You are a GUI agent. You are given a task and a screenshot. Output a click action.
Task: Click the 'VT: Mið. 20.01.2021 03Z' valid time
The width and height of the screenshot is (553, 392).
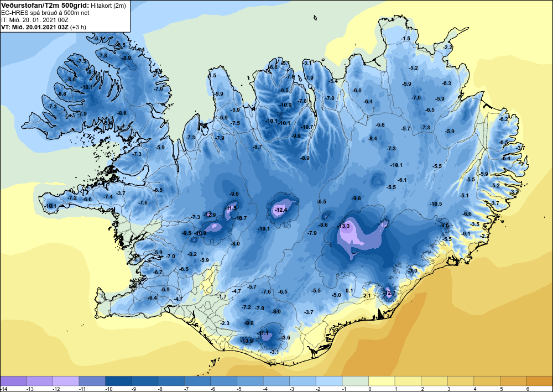(x=35, y=27)
